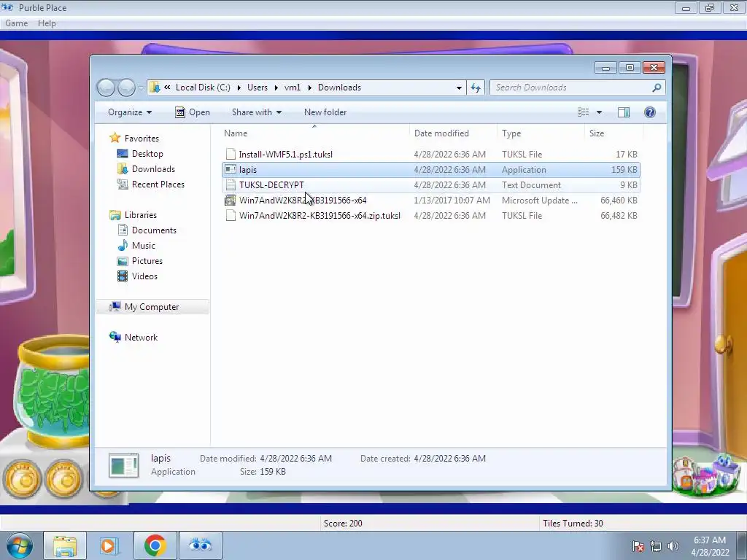Click the Refresh button next to address bar
This screenshot has width=747, height=560.
coord(476,87)
